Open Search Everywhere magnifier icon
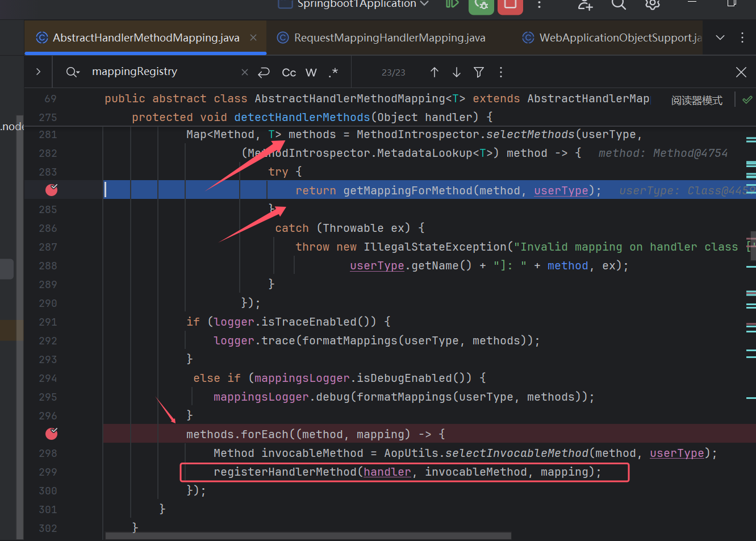 619,5
